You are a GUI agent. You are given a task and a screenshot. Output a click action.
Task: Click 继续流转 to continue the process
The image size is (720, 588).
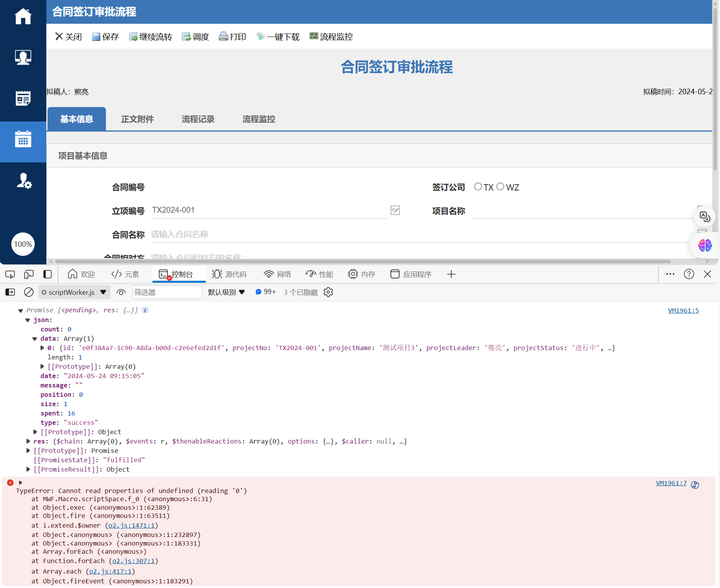(150, 37)
